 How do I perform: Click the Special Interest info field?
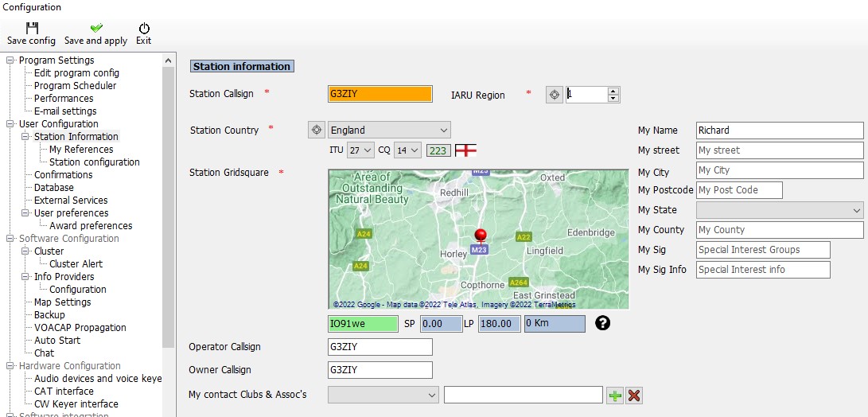point(763,270)
